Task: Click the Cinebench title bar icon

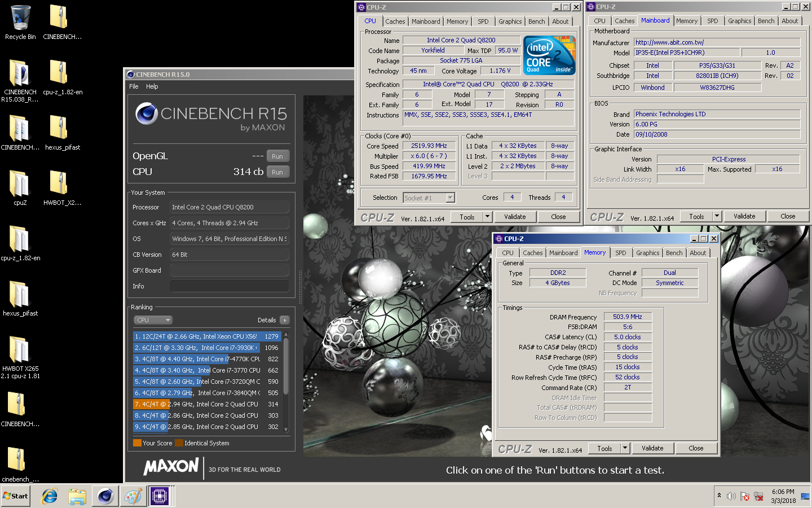Action: click(131, 74)
